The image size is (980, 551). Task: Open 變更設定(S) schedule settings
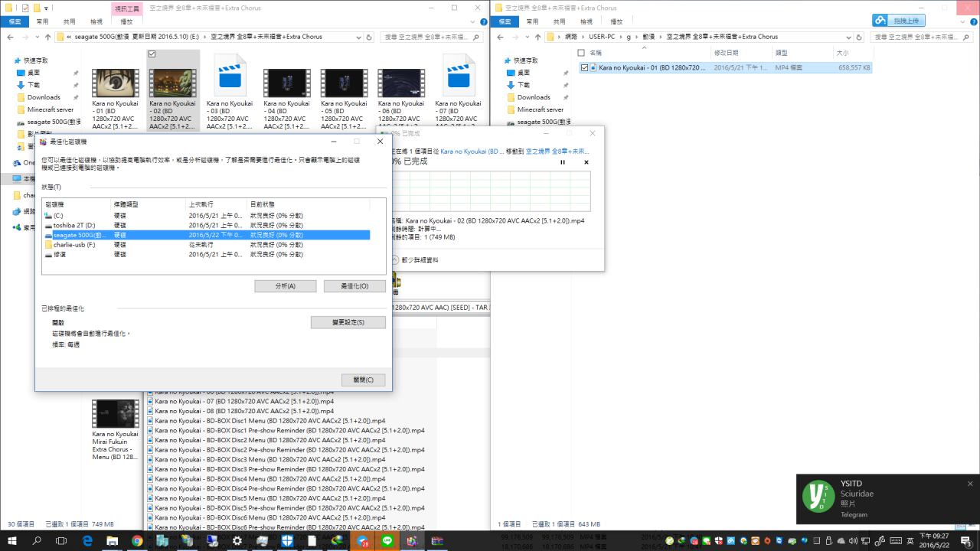pyautogui.click(x=348, y=322)
